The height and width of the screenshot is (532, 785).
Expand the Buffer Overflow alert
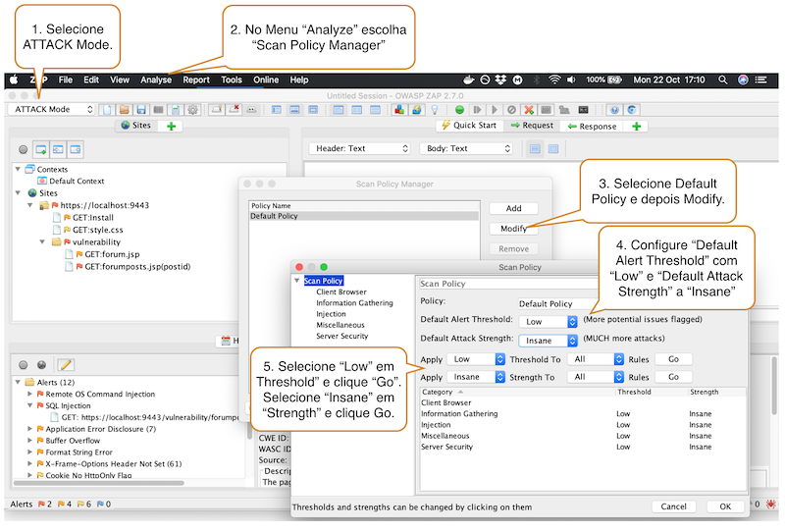click(x=30, y=441)
